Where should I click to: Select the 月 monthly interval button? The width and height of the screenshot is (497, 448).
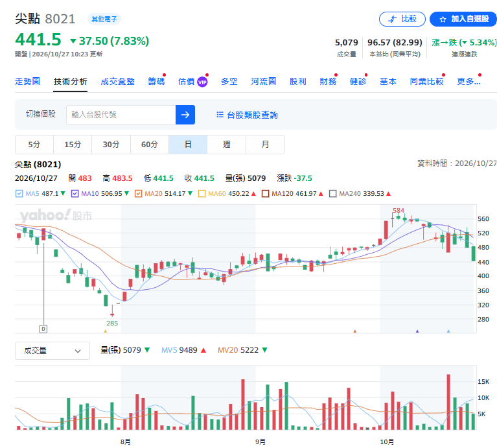click(265, 145)
